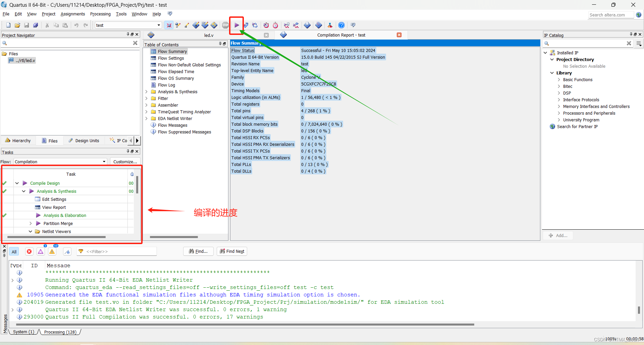Click the Messages vertical scrollbar thumb
This screenshot has width=644, height=345.
coord(639,310)
